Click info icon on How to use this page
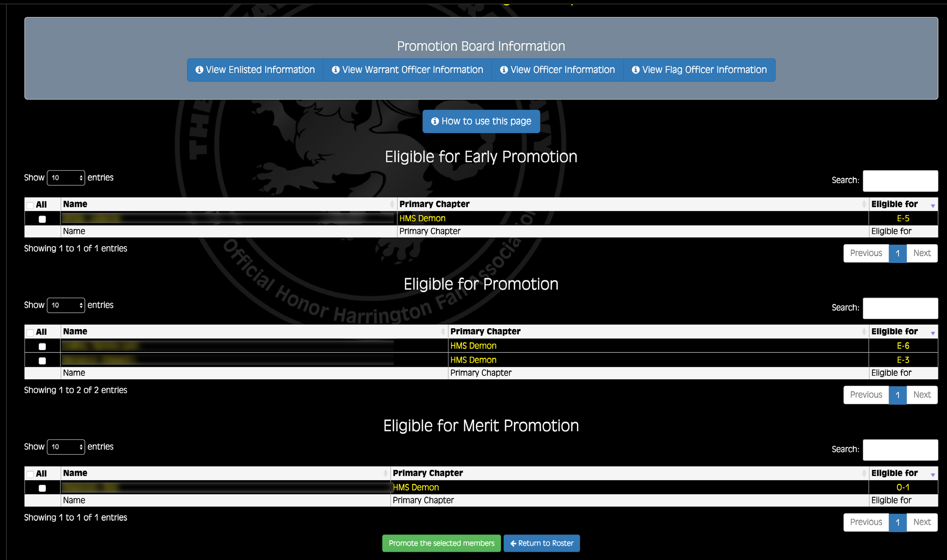Viewport: 947px width, 560px height. click(x=435, y=121)
